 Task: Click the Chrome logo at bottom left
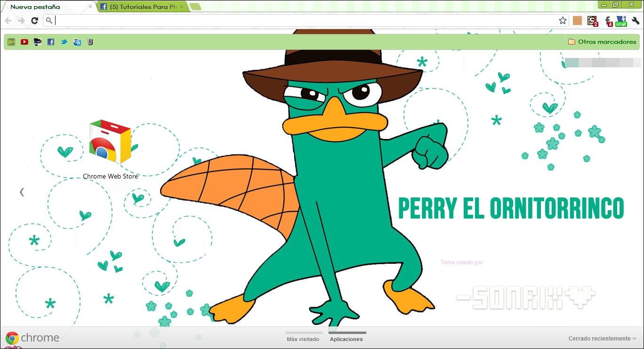pyautogui.click(x=32, y=338)
